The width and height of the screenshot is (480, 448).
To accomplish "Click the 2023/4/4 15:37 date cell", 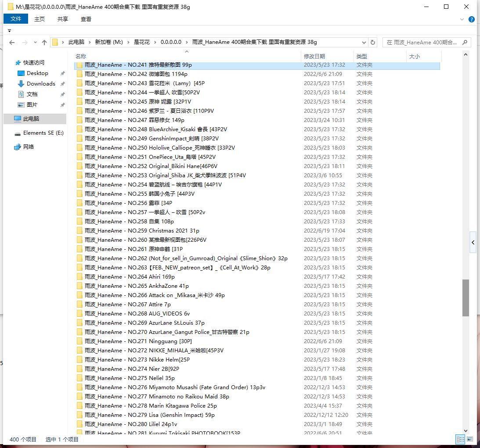I will tap(323, 406).
